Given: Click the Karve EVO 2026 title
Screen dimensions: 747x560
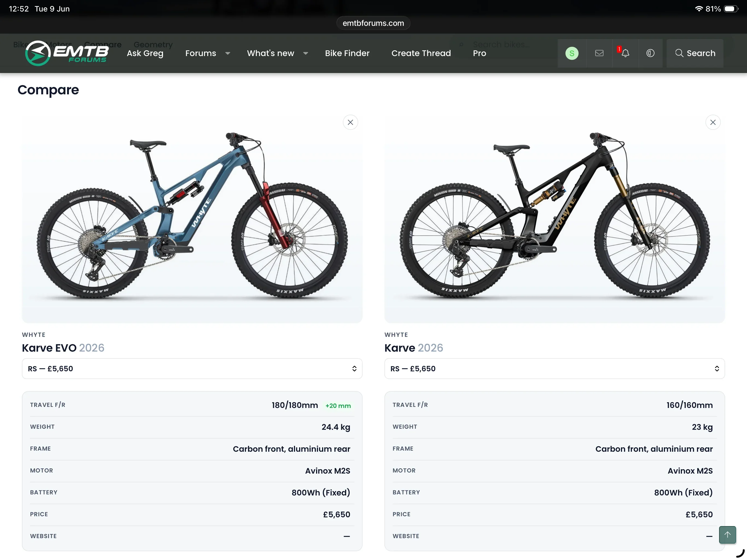Looking at the screenshot, I should tap(63, 348).
